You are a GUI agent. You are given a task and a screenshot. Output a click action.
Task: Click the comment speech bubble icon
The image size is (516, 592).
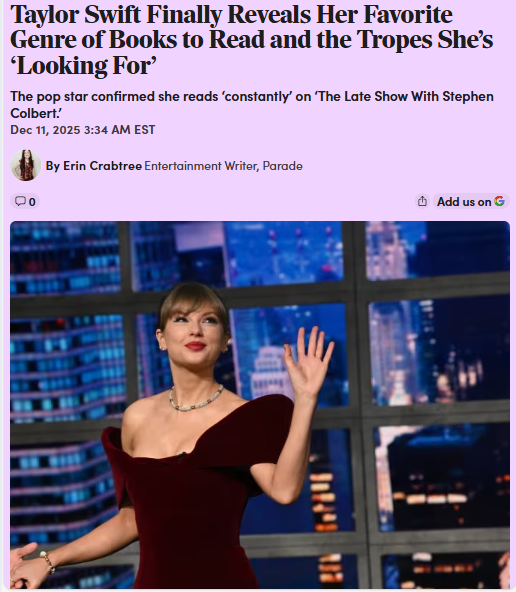point(20,201)
